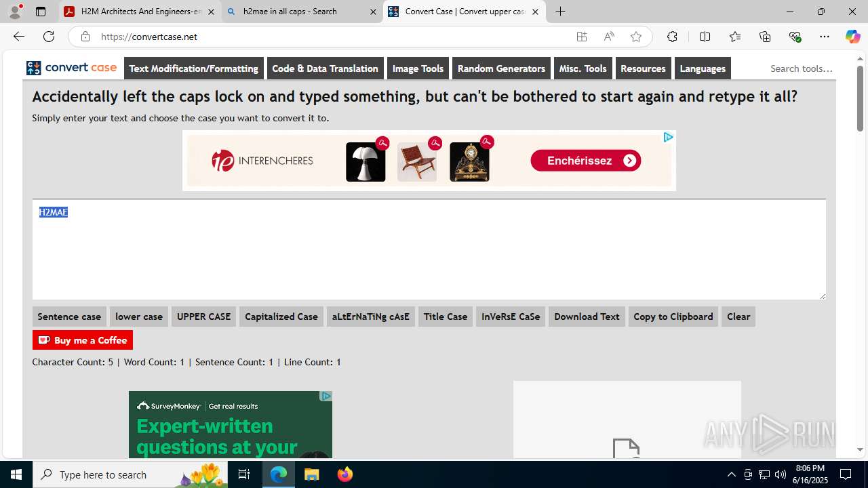Open Browser essentials heart icon

tap(795, 37)
